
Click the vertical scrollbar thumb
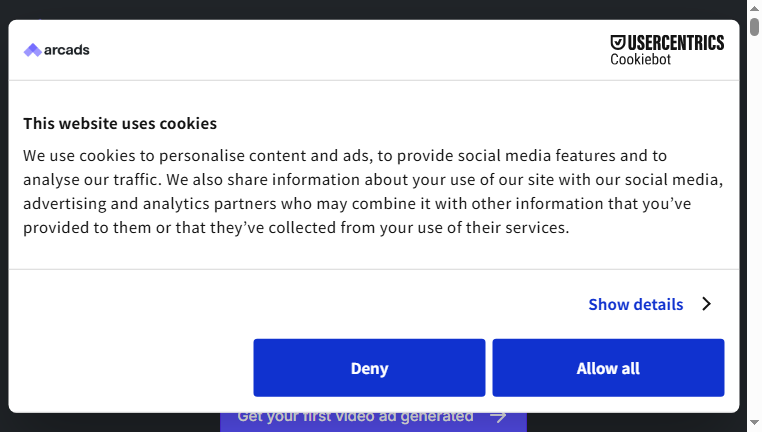click(x=754, y=26)
